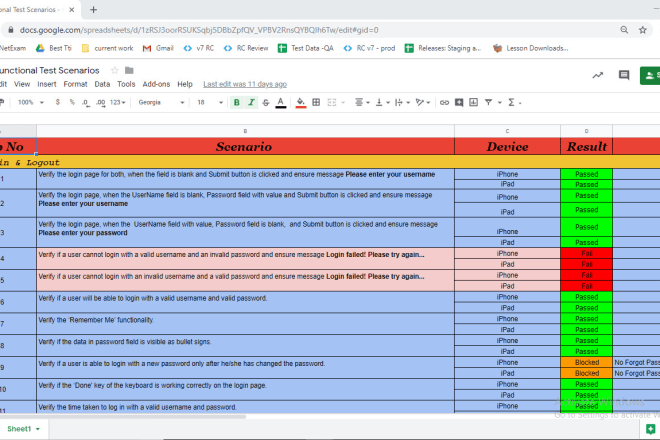Open Insert menu

point(47,84)
